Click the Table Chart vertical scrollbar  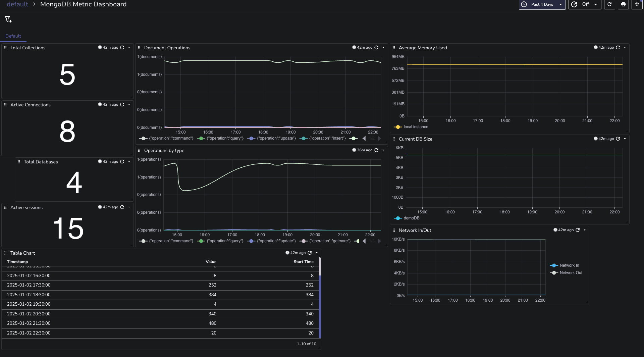[320, 302]
